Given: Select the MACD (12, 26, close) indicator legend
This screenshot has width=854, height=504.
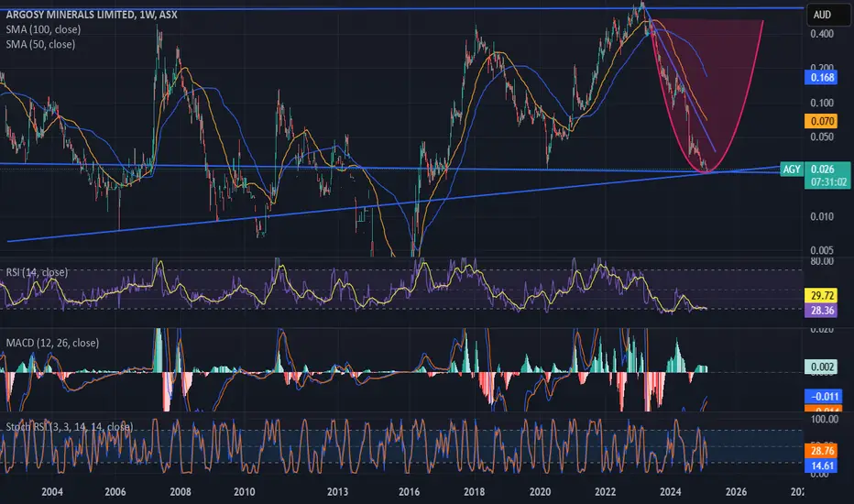Looking at the screenshot, I should (52, 343).
